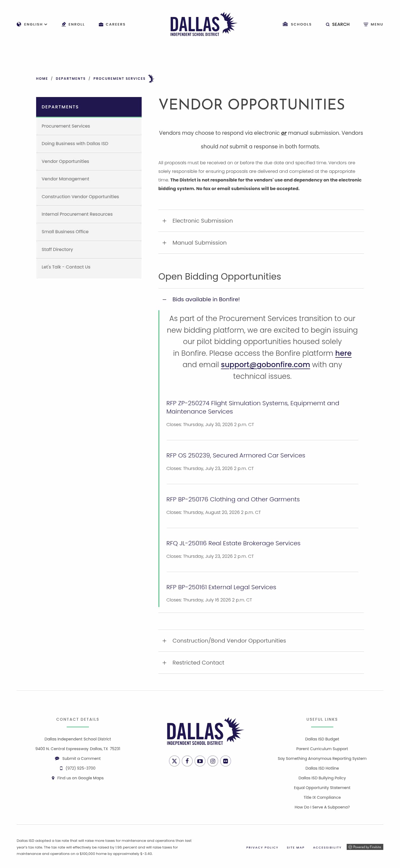Click the plus icon beside Restricted Contact
400x868 pixels.
click(164, 662)
